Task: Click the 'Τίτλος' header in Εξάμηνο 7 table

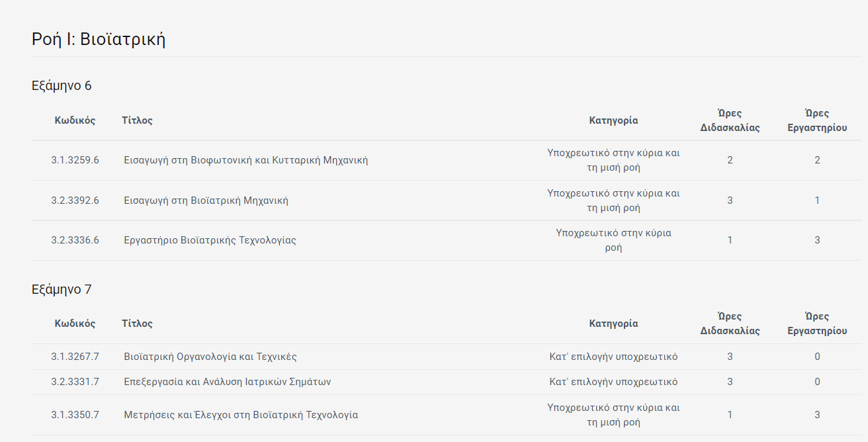Action: (x=137, y=324)
